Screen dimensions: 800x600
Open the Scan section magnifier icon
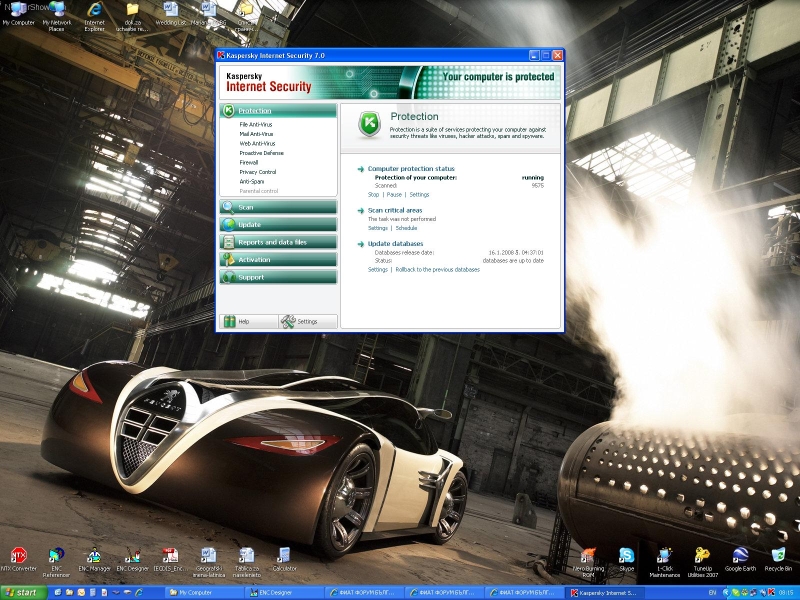coord(229,207)
